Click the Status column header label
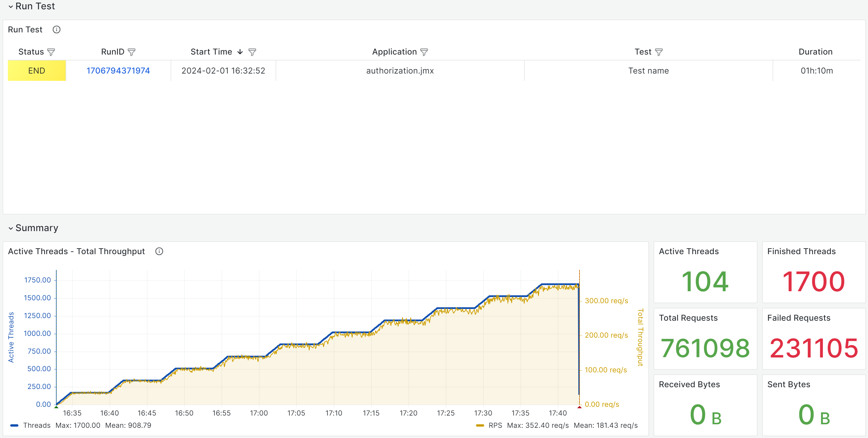868x438 pixels. [31, 52]
